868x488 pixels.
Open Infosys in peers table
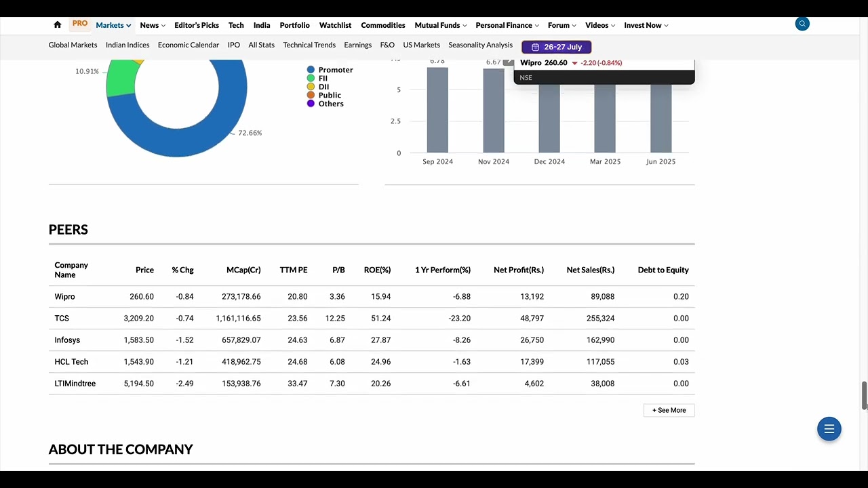pos(67,340)
